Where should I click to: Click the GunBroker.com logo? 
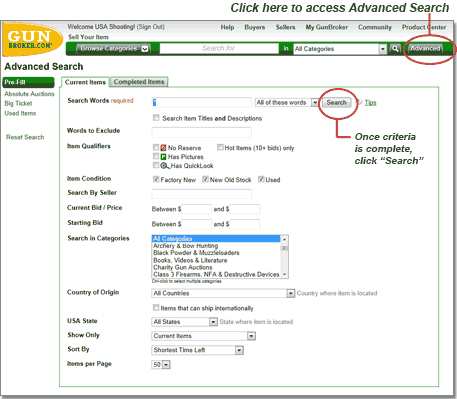pos(32,40)
